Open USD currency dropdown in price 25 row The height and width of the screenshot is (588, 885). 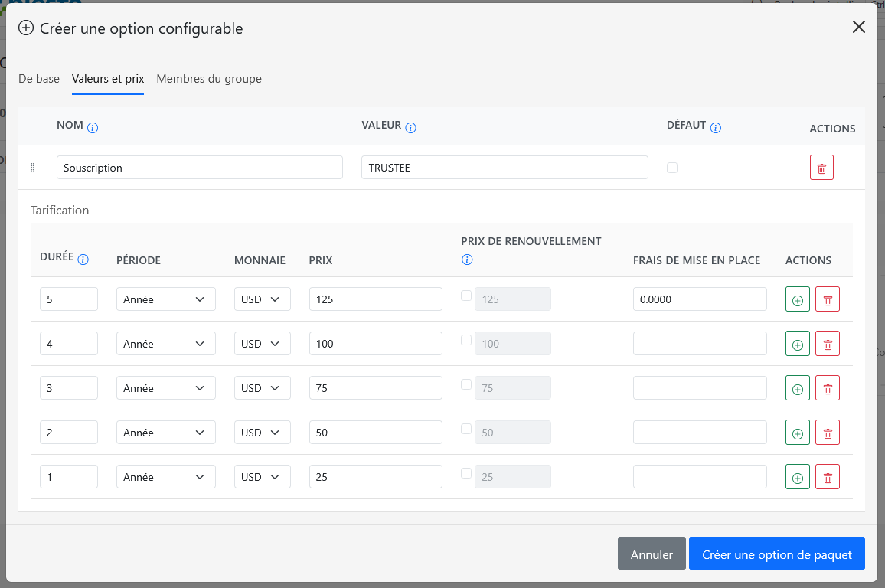[x=263, y=477]
